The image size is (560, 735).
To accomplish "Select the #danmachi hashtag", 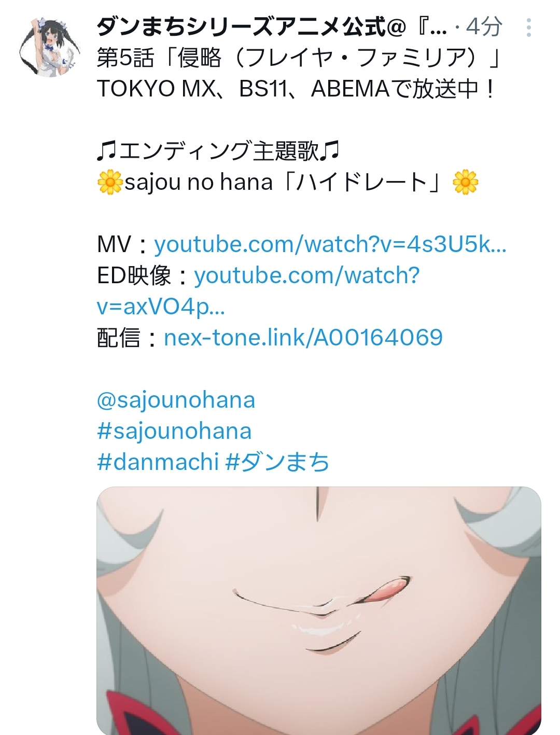I will click(x=158, y=462).
